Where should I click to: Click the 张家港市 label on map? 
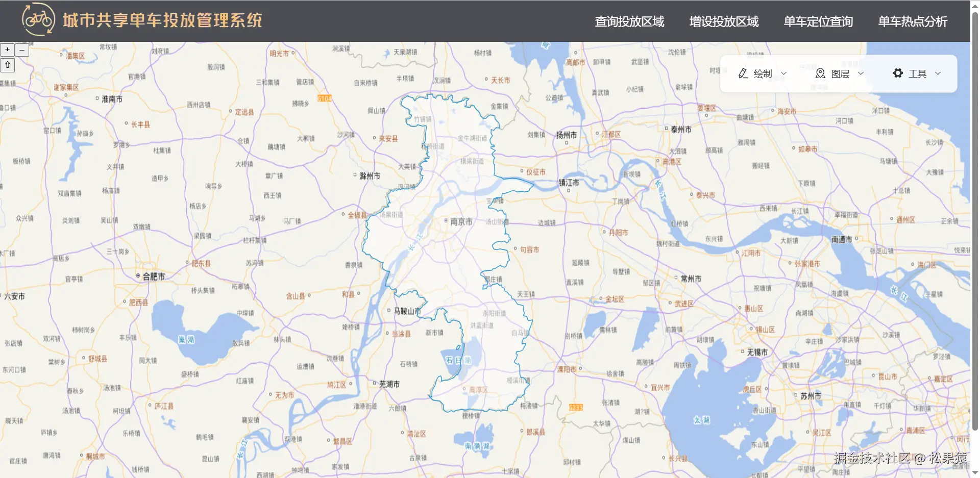(807, 264)
